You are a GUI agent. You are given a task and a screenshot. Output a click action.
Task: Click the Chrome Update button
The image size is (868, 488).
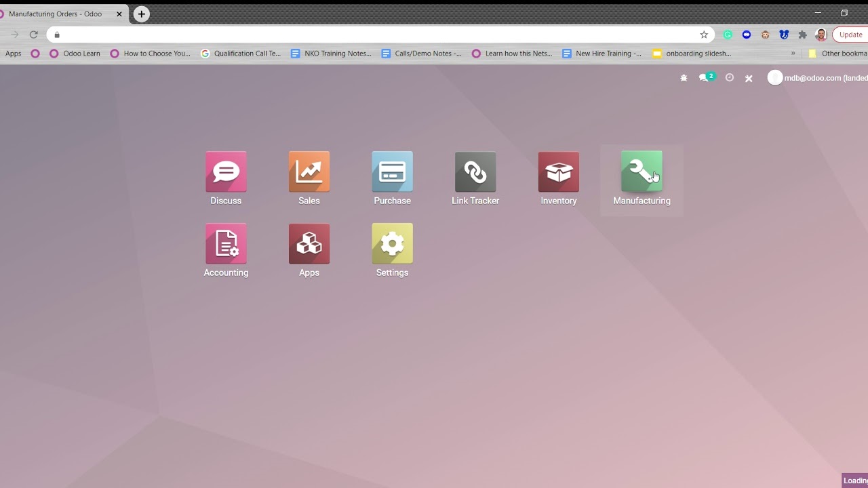(x=850, y=35)
